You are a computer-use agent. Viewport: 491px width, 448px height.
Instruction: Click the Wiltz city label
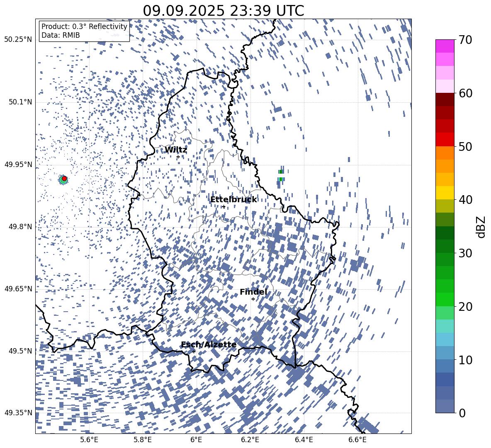(176, 150)
